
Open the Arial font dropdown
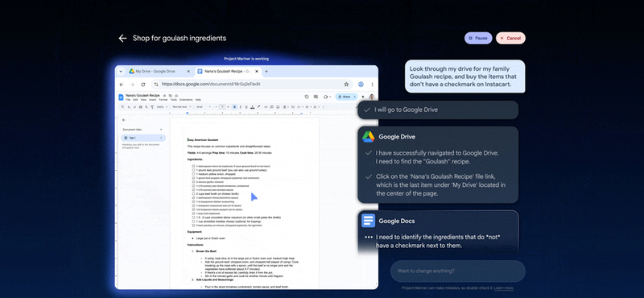[x=204, y=107]
